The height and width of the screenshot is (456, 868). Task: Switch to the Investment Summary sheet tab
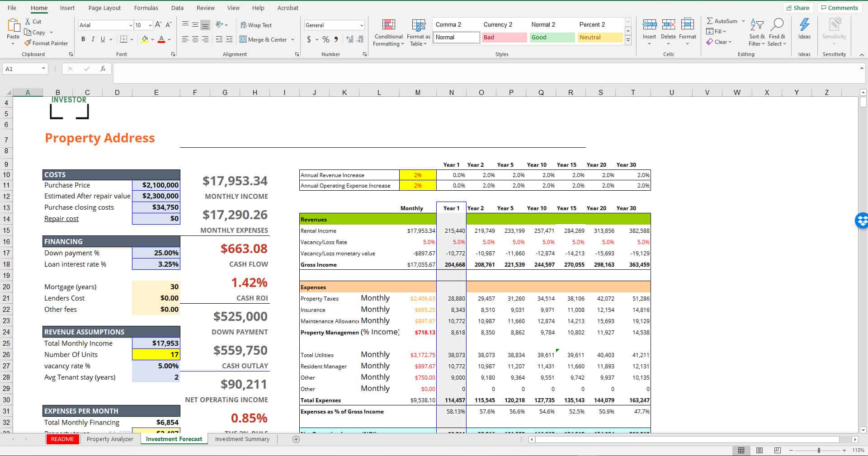tap(242, 439)
